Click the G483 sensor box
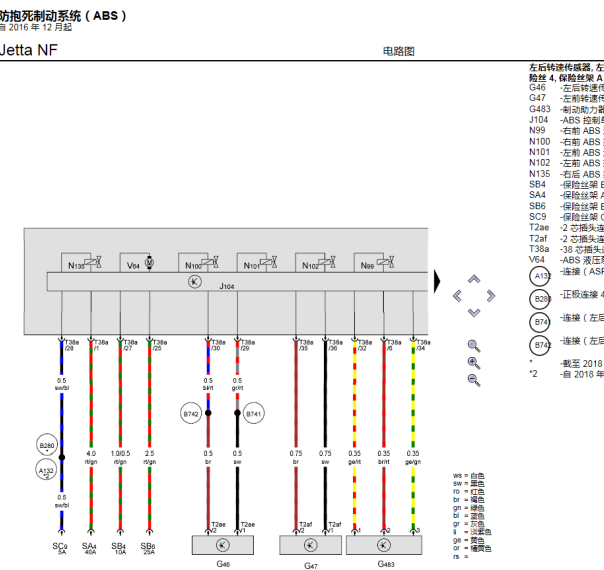Image resolution: width=604 pixels, height=570 pixels. click(384, 545)
